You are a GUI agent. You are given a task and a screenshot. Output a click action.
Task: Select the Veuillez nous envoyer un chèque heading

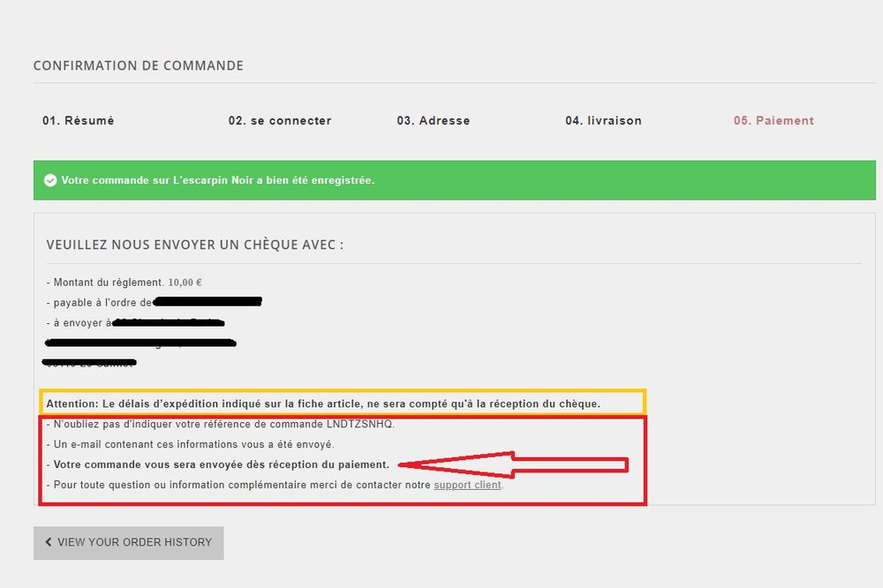point(195,245)
